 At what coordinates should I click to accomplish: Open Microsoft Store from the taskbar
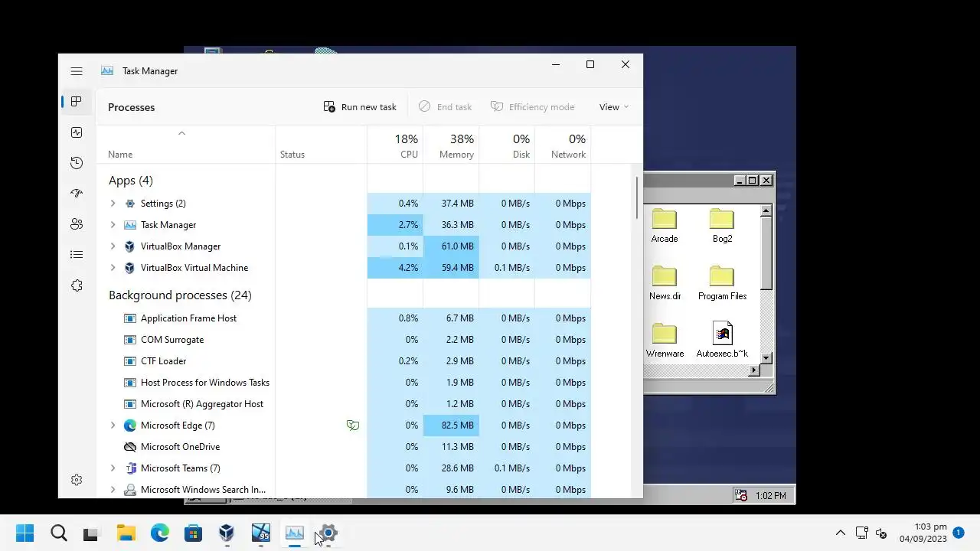(194, 533)
